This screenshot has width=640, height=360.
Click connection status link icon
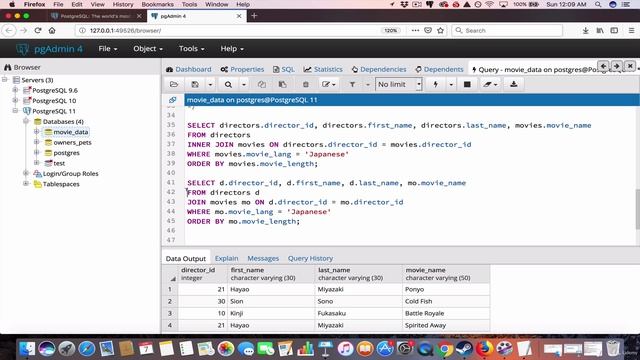coord(173,100)
